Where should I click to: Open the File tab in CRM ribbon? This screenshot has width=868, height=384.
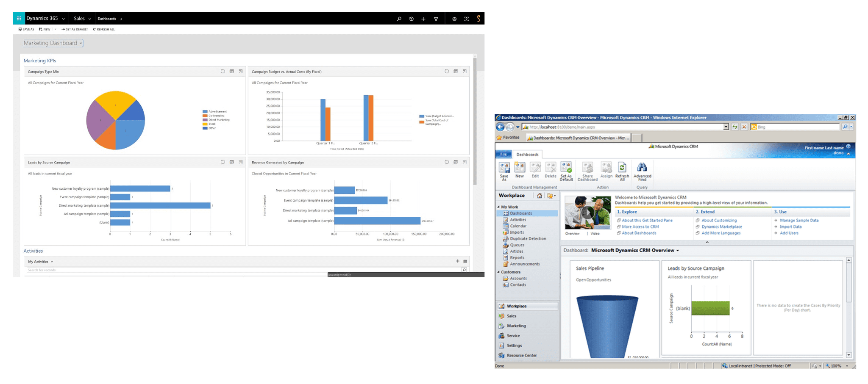pyautogui.click(x=504, y=154)
